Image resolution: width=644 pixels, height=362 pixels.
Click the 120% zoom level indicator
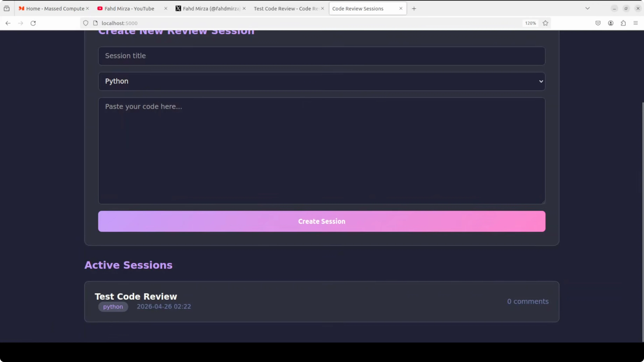pos(530,23)
